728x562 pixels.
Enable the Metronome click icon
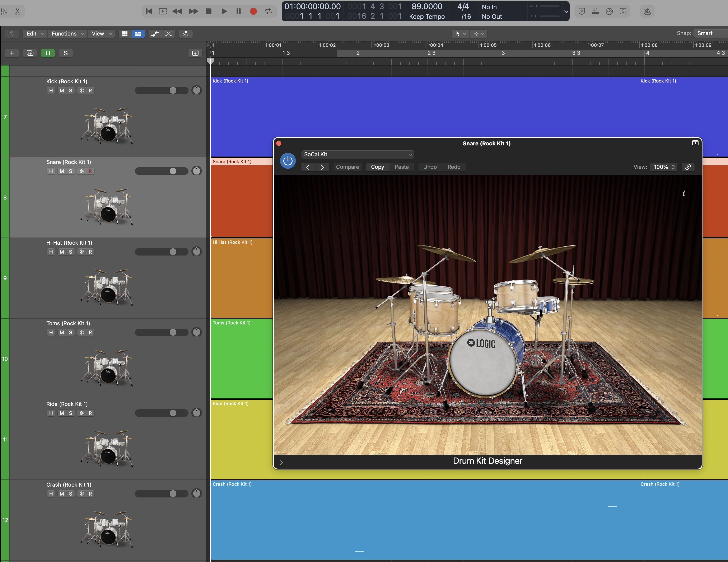(647, 11)
